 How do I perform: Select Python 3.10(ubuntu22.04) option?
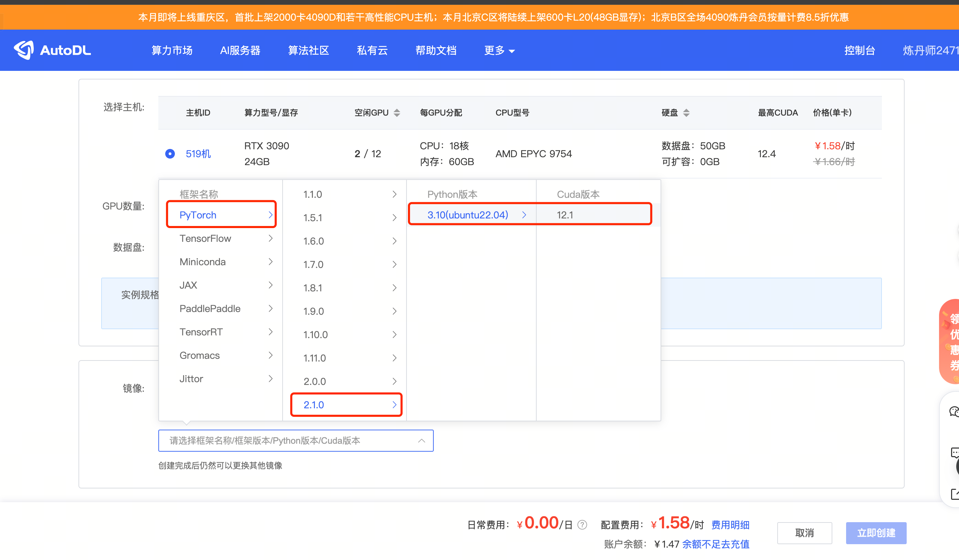tap(472, 215)
